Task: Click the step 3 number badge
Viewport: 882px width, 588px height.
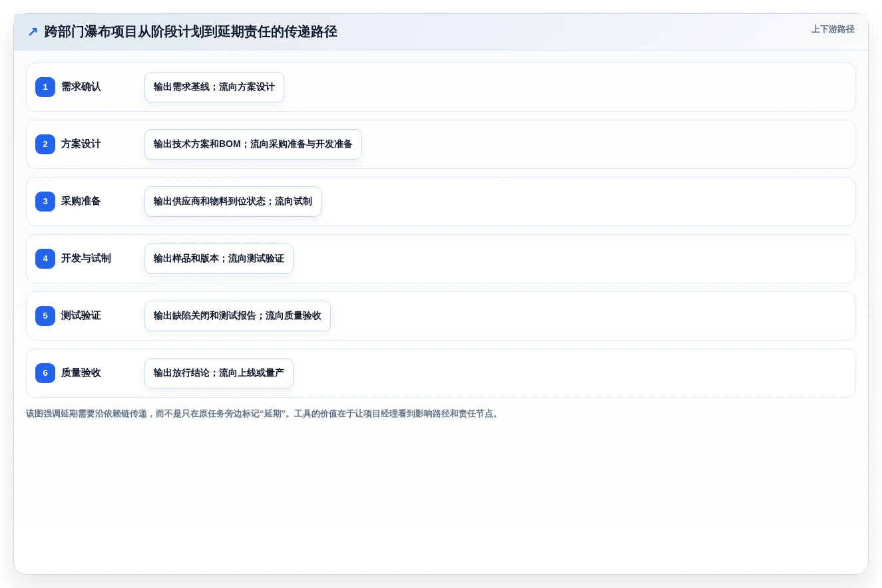Action: [x=45, y=202]
